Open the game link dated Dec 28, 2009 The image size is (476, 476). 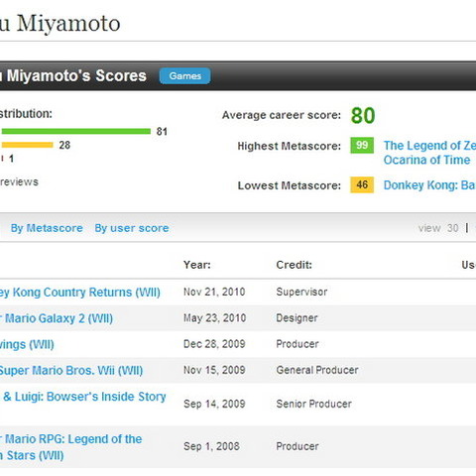(x=27, y=344)
